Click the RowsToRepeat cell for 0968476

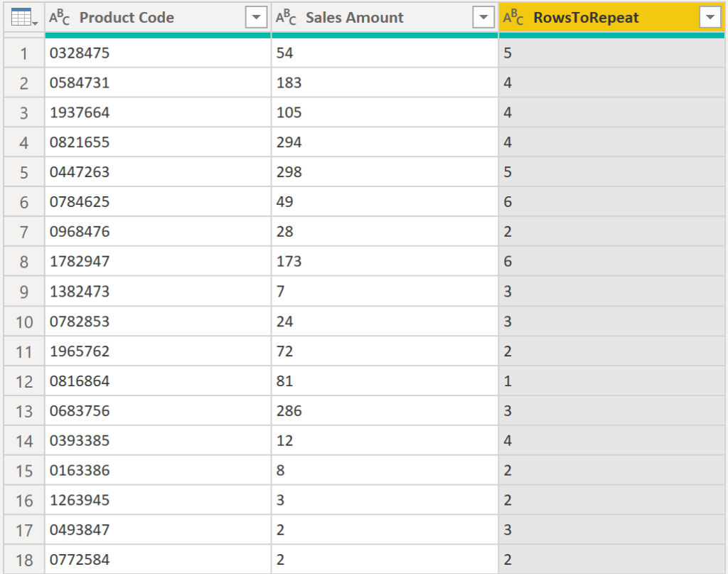(611, 231)
